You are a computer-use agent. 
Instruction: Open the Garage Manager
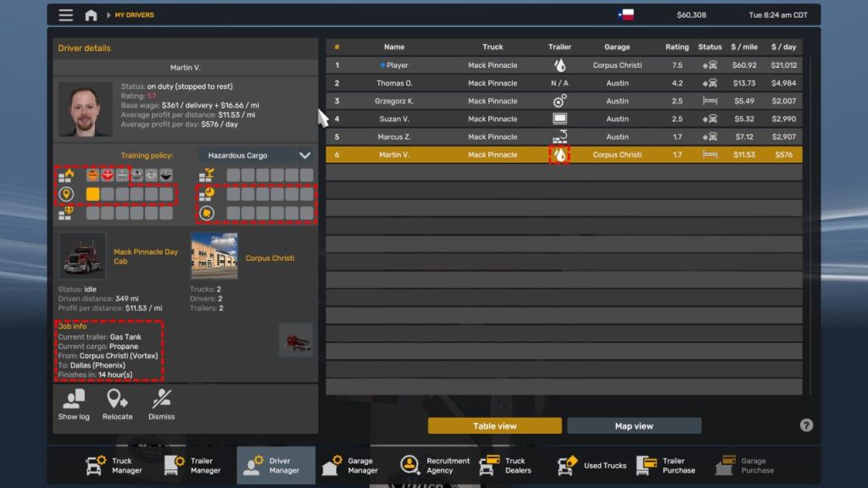tap(356, 464)
